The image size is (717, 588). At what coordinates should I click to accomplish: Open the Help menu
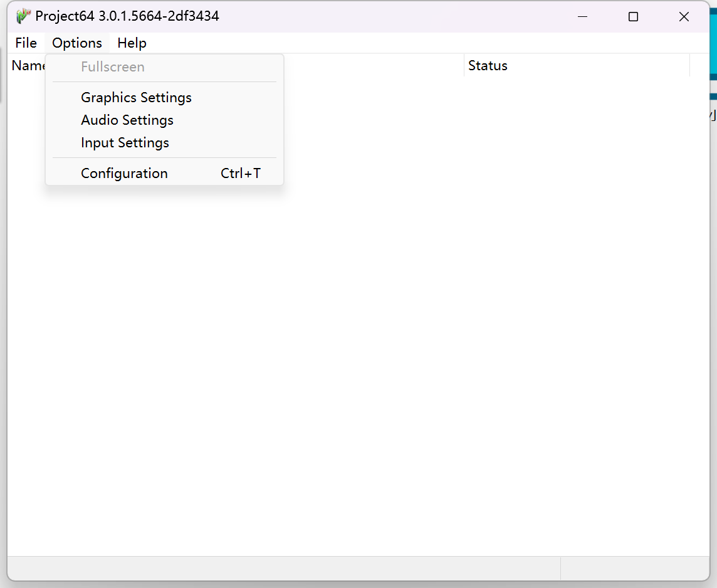click(x=132, y=43)
